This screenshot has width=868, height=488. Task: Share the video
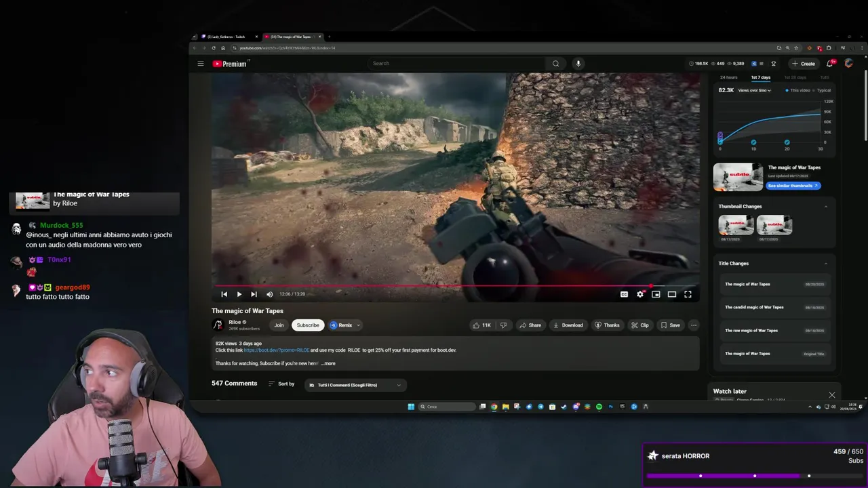click(x=530, y=325)
